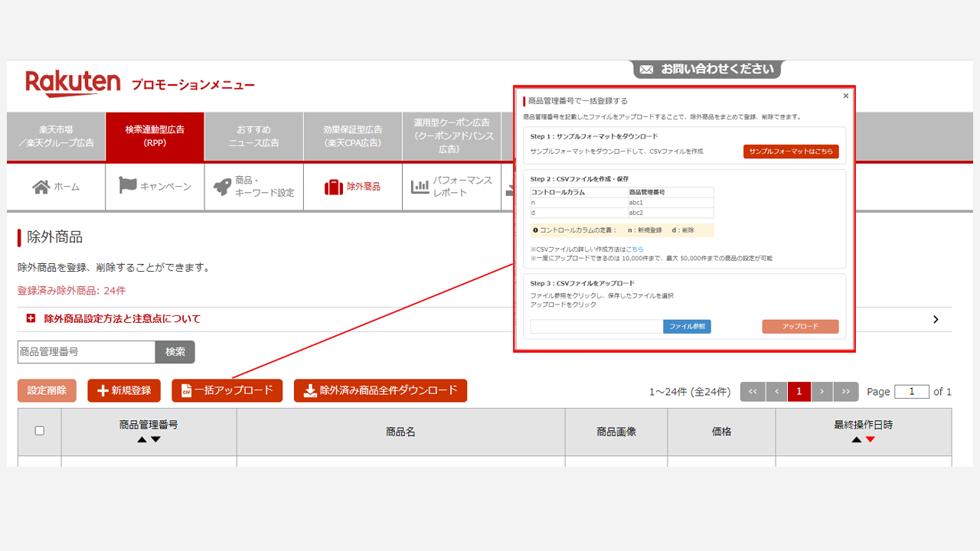Click the 一括アップロード button
Screen dimensions: 980x551
click(227, 390)
